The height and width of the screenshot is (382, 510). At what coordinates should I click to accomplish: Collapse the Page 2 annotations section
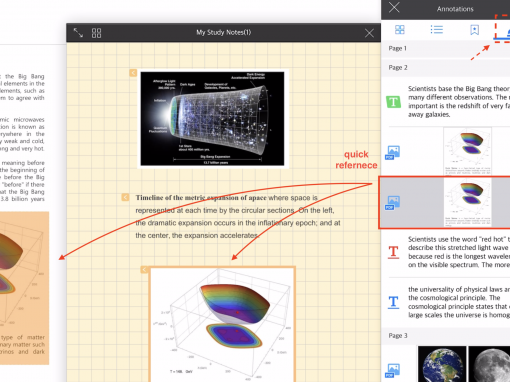tap(445, 68)
